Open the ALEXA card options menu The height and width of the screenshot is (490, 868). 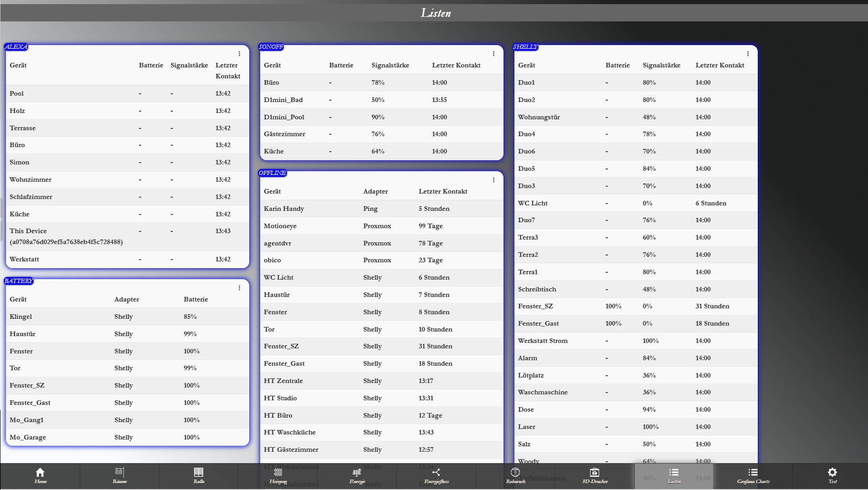pyautogui.click(x=239, y=54)
